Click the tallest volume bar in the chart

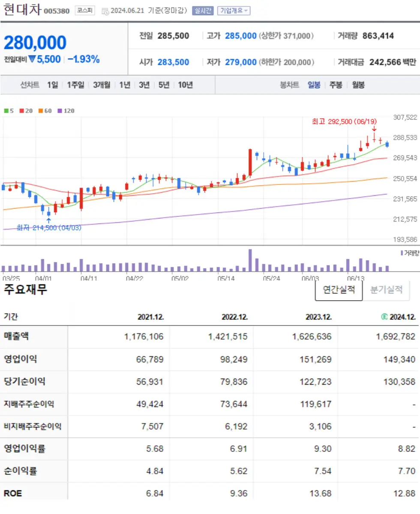(250, 260)
